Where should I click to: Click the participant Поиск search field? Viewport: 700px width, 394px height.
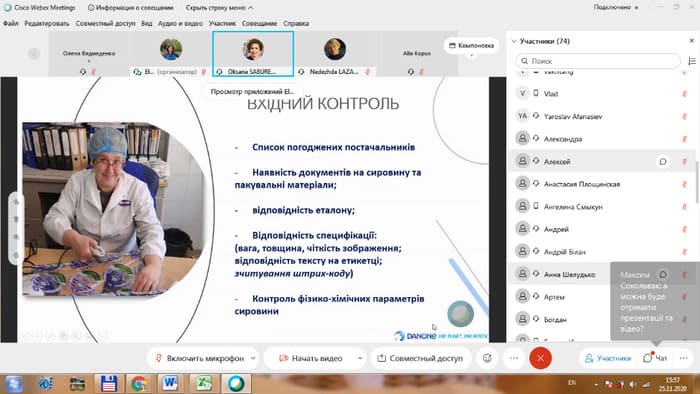[x=598, y=61]
